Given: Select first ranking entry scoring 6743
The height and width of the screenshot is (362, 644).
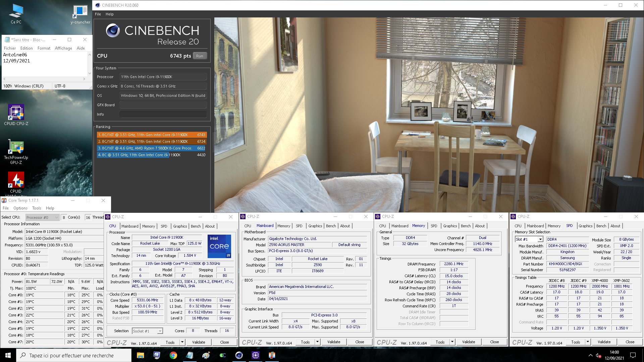Looking at the screenshot, I should [x=152, y=135].
